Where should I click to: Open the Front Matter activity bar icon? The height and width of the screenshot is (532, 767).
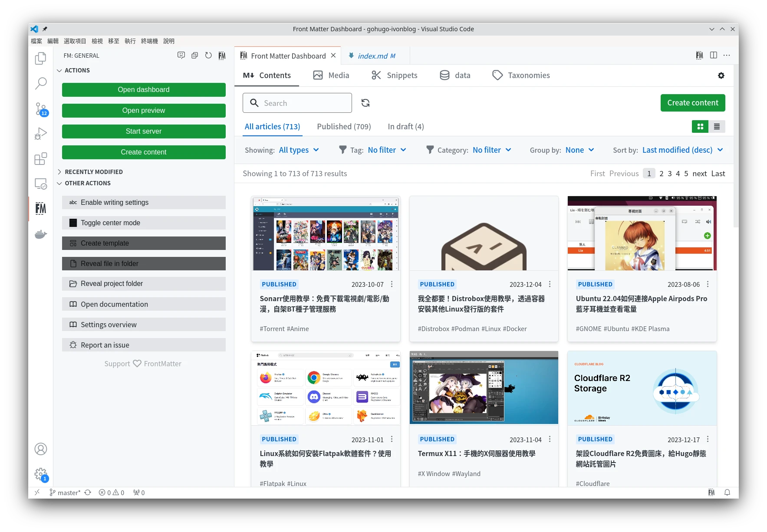coord(40,209)
